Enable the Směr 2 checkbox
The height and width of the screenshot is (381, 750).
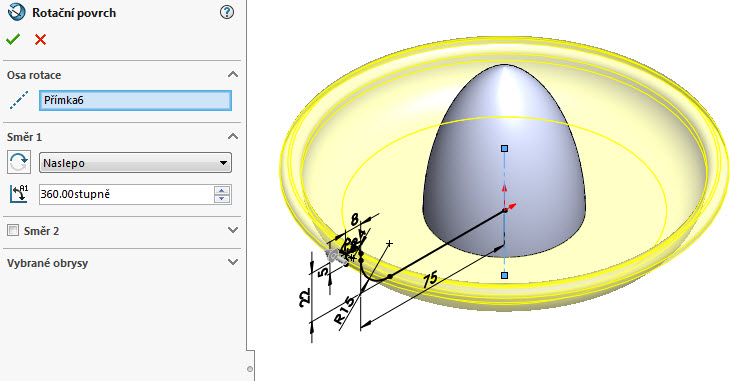[13, 230]
